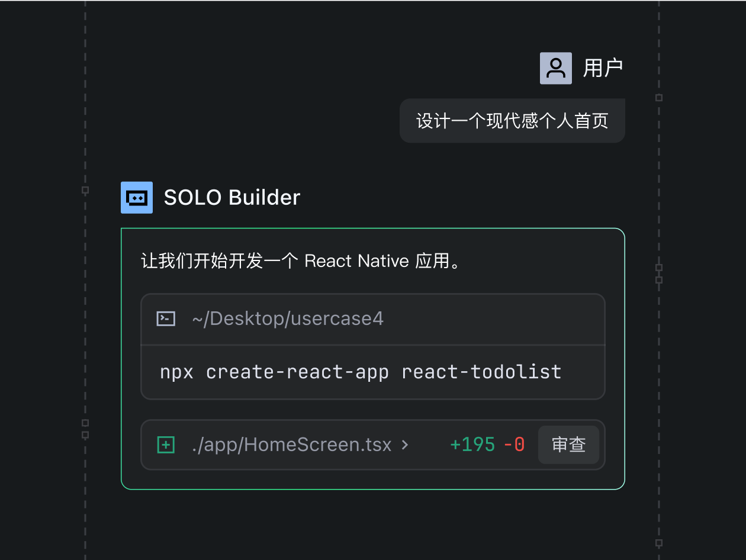746x560 pixels.
Task: Click the 审查 review button
Action: tap(568, 444)
